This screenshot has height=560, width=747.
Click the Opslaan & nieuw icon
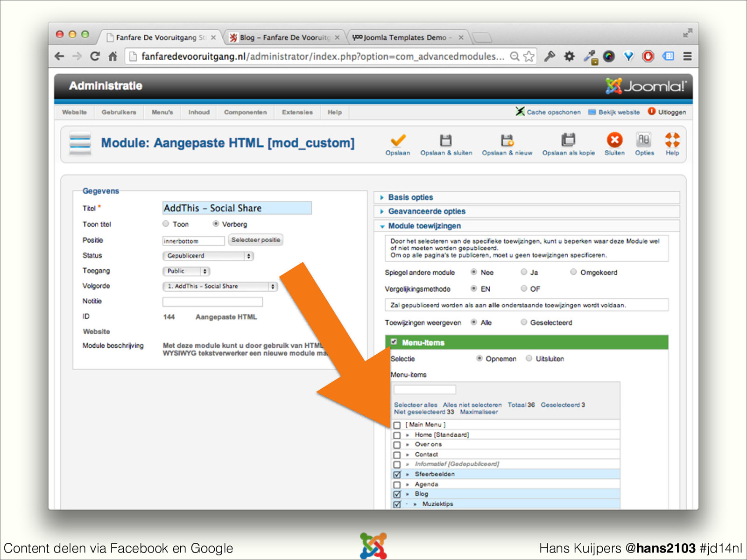[x=507, y=140]
